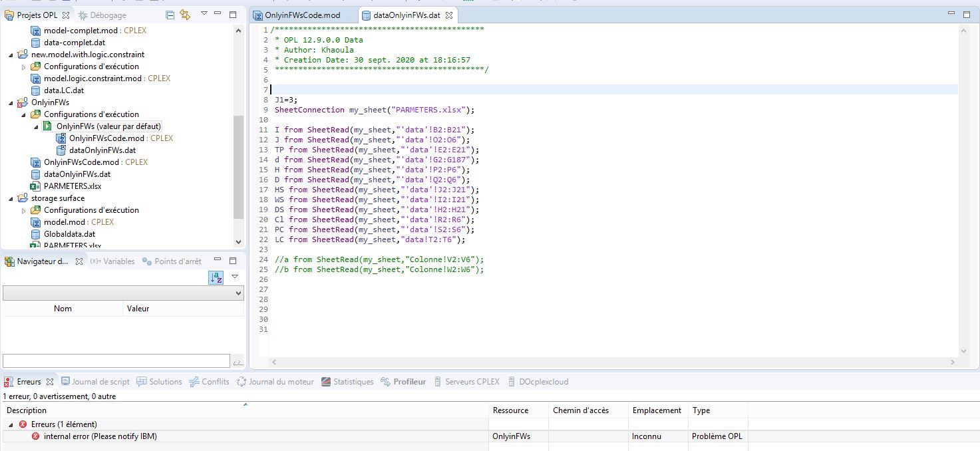Screen dimensions: 980x451
Task: Open the Navigateur panel view menu triangle
Action: click(235, 277)
